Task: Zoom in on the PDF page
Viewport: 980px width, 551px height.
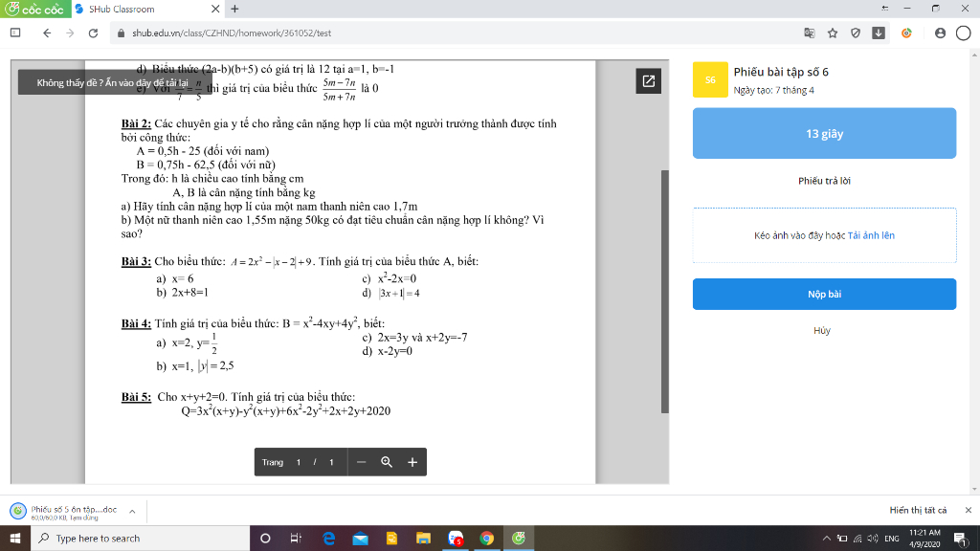Action: 412,462
